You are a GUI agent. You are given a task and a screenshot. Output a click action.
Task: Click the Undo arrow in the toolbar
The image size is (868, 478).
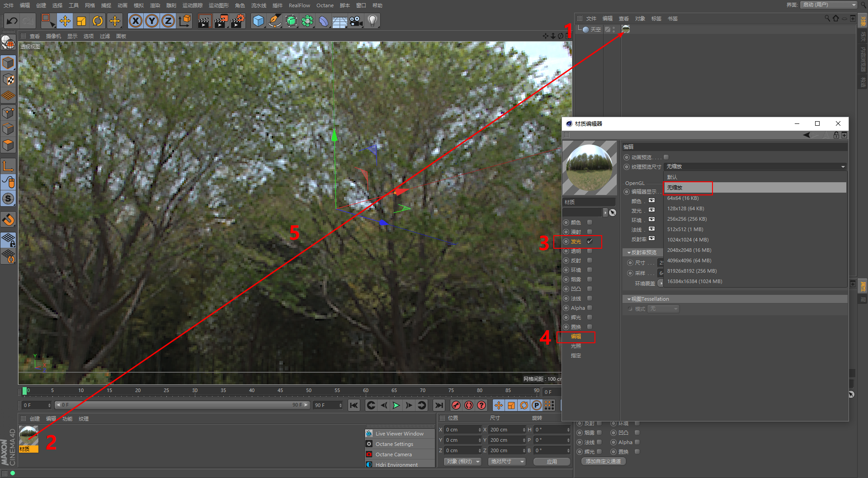point(12,21)
